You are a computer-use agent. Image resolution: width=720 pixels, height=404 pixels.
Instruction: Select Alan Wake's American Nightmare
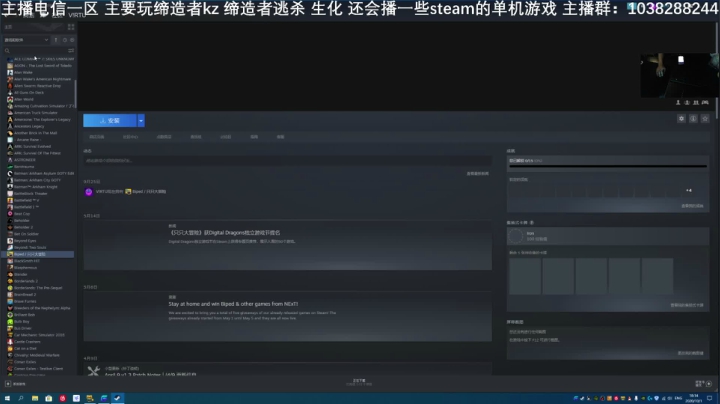click(43, 79)
